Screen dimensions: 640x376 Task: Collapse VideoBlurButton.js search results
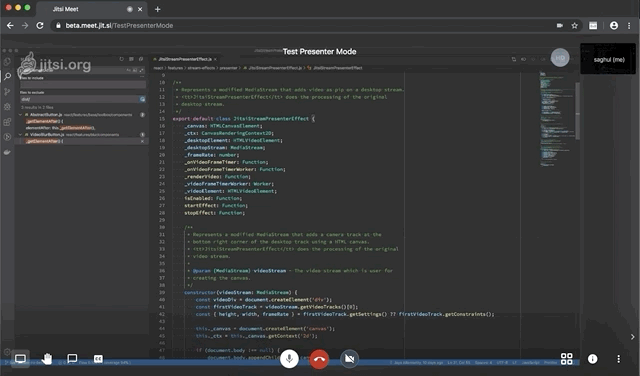pos(20,134)
